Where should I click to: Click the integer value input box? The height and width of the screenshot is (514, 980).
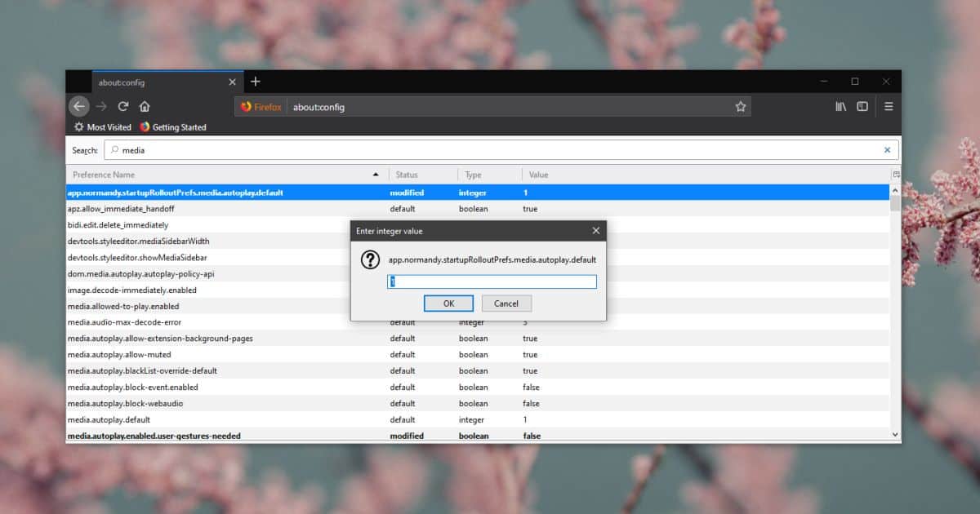click(x=492, y=281)
